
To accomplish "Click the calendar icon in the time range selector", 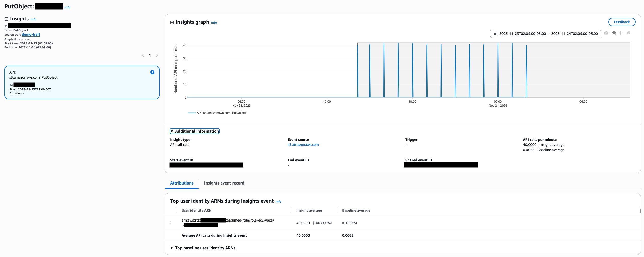I will [495, 33].
